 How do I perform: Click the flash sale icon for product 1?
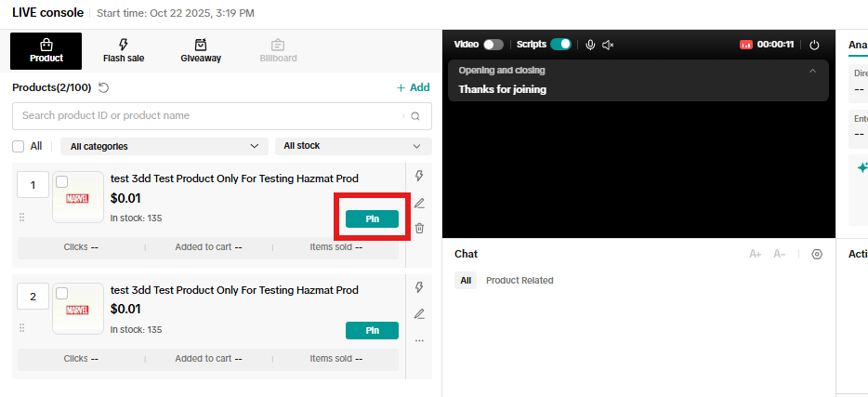419,176
